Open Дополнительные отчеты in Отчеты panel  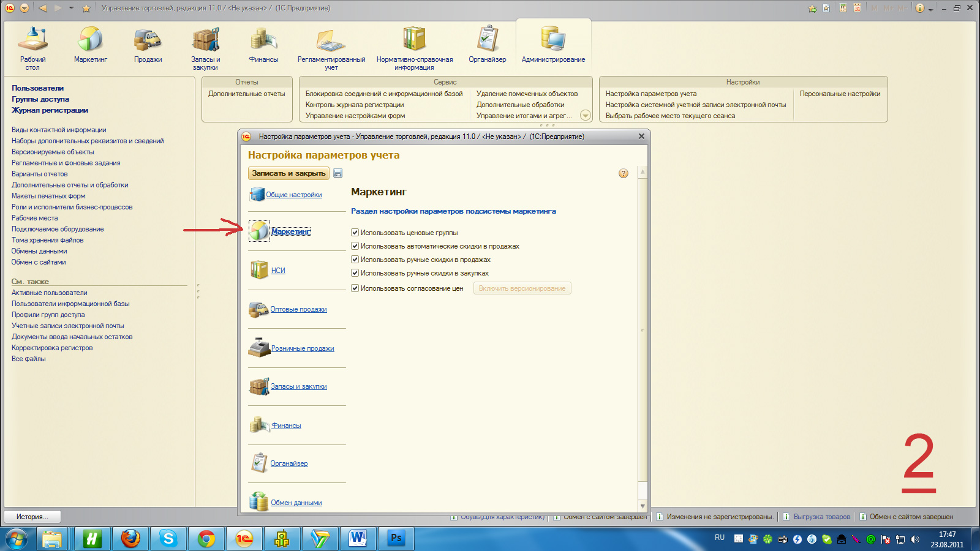(247, 94)
